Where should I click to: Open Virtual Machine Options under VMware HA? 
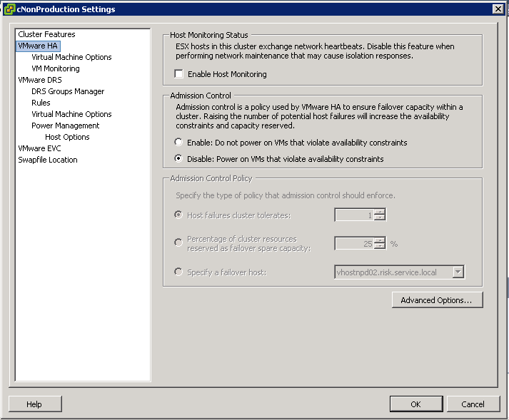tap(71, 57)
